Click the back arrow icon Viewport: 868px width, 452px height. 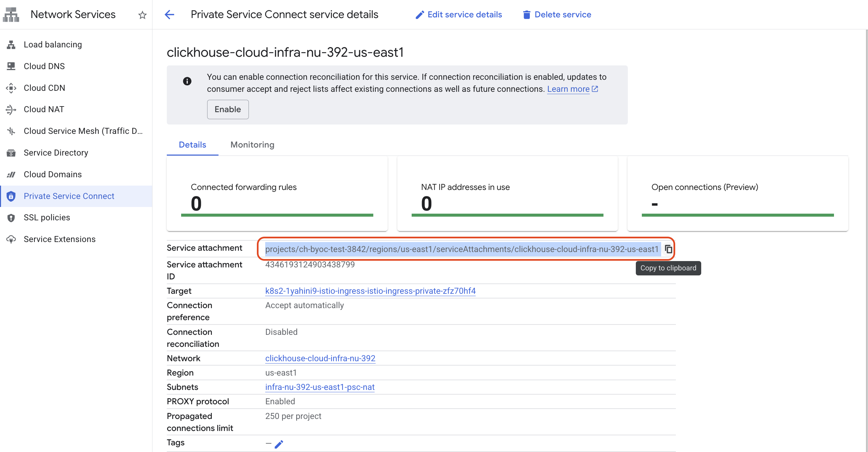click(169, 14)
